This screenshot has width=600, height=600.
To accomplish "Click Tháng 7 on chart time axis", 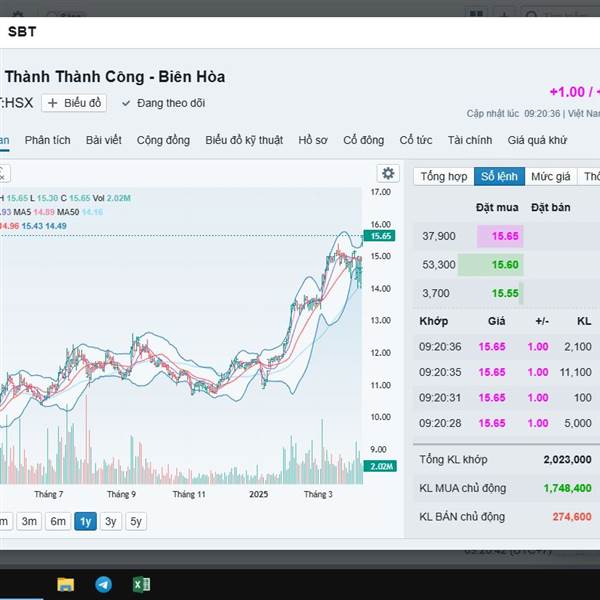I will click(x=49, y=494).
